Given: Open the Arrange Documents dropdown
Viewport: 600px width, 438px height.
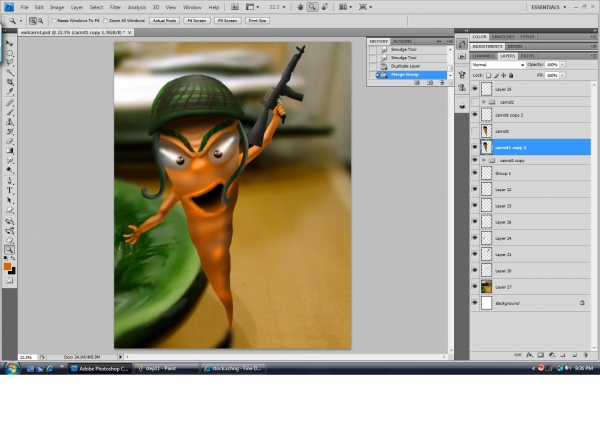Looking at the screenshot, I should pyautogui.click(x=345, y=7).
